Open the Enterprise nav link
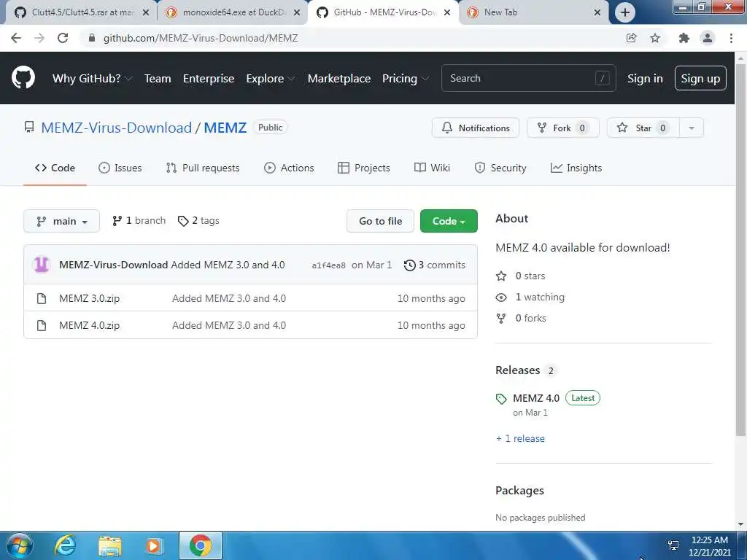 pos(209,78)
